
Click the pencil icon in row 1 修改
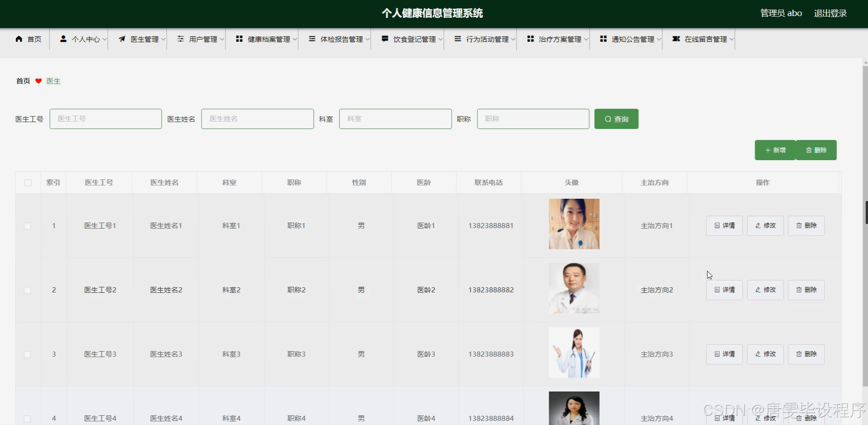click(x=758, y=226)
